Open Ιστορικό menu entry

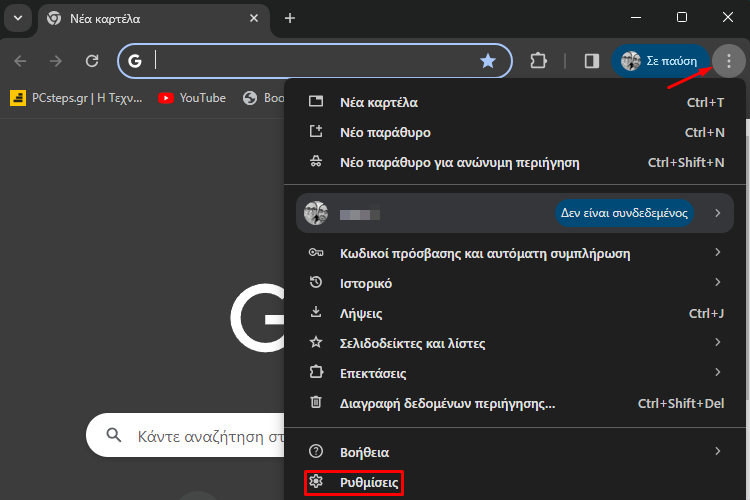(x=515, y=283)
